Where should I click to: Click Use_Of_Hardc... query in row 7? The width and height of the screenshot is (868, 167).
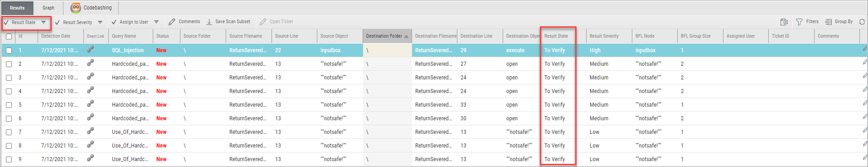[130, 132]
